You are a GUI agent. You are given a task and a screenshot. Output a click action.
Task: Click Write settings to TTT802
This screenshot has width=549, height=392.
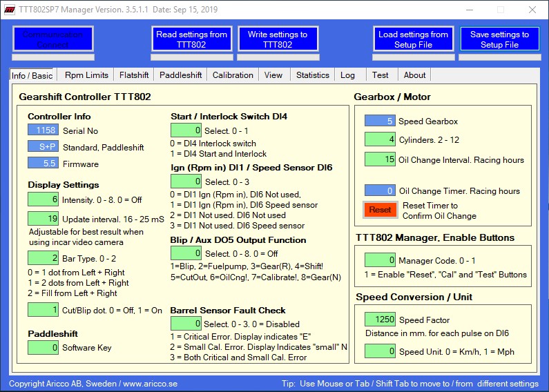point(278,39)
